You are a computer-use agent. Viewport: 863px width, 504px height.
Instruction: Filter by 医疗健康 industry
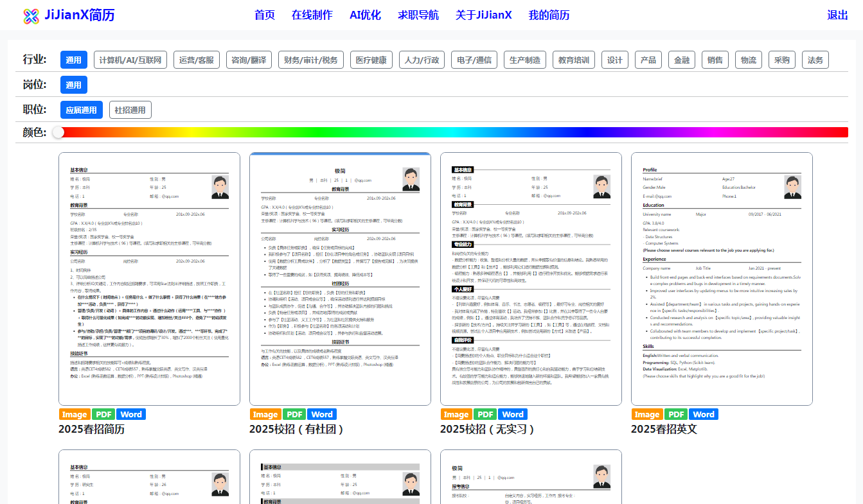pos(371,60)
